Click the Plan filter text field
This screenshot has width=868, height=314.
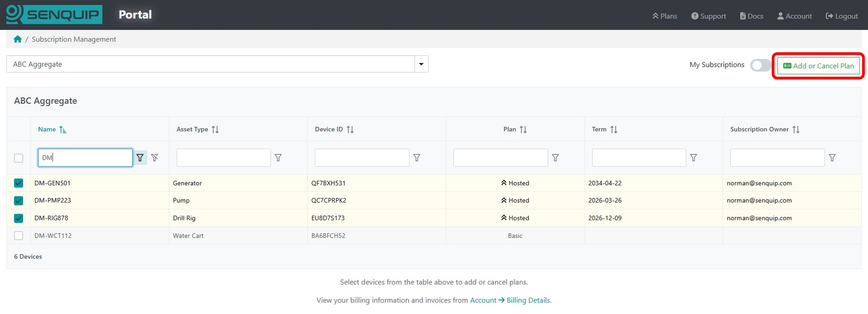(x=500, y=158)
